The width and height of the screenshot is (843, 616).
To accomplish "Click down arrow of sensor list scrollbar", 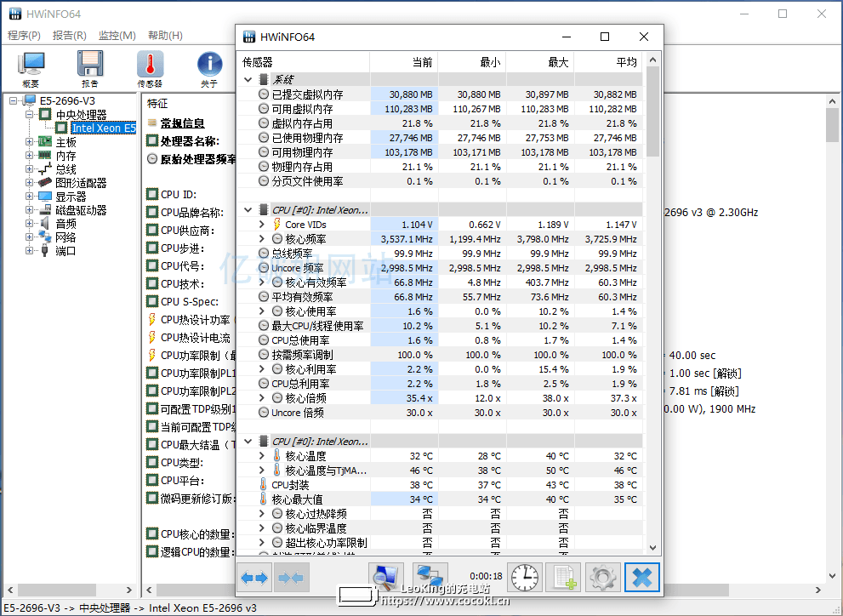I will pos(652,548).
